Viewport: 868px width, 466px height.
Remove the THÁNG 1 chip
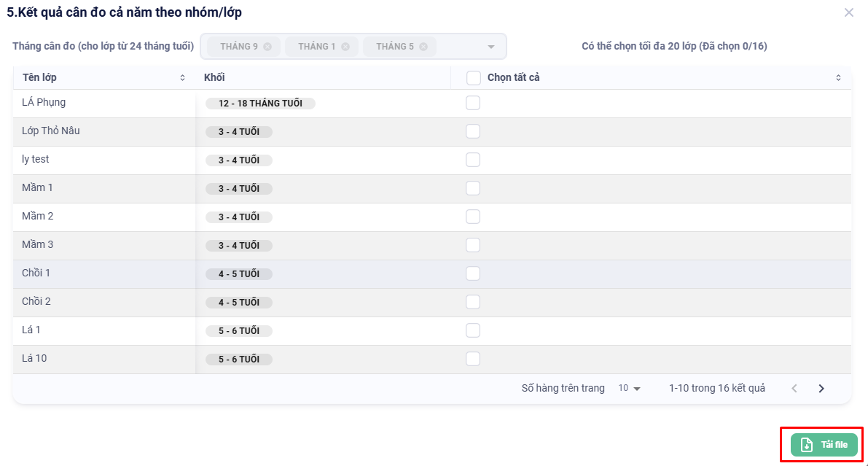(x=345, y=47)
